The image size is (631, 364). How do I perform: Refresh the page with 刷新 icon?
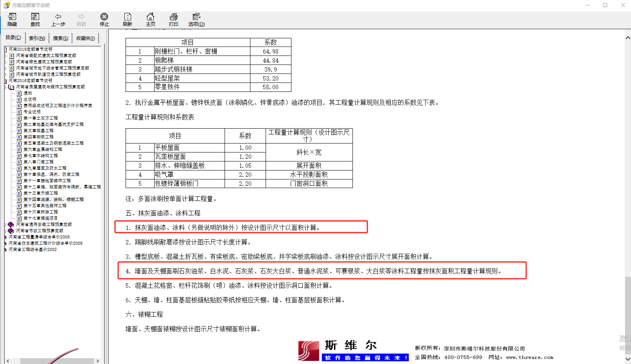click(x=128, y=19)
